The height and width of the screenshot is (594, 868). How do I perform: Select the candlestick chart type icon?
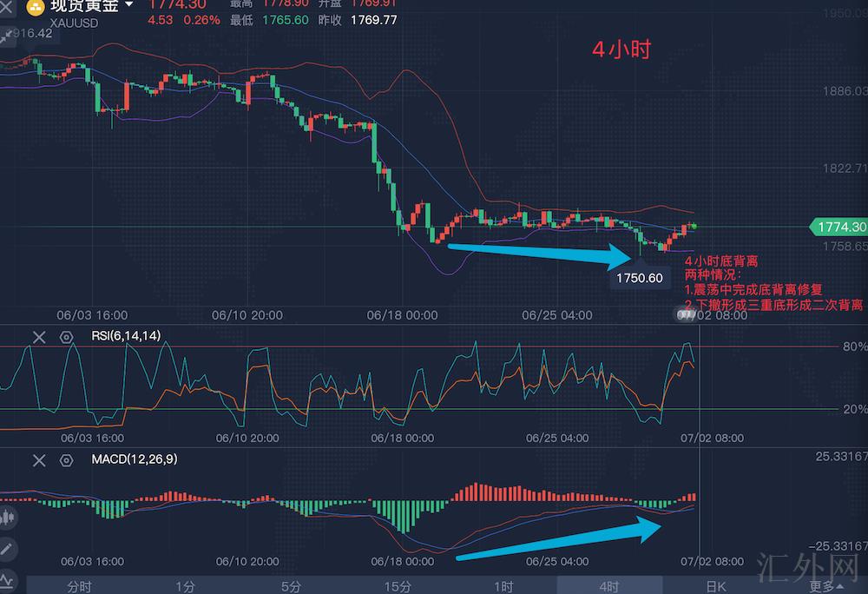click(x=7, y=518)
